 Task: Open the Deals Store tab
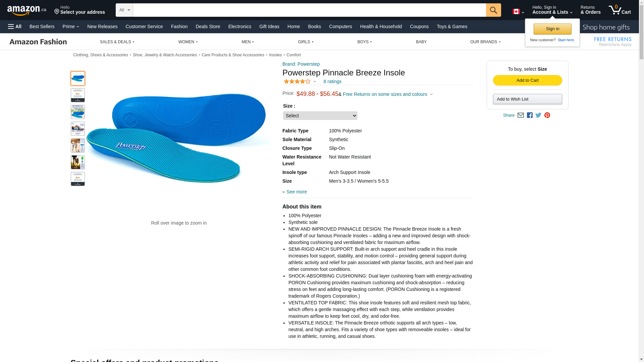208,26
